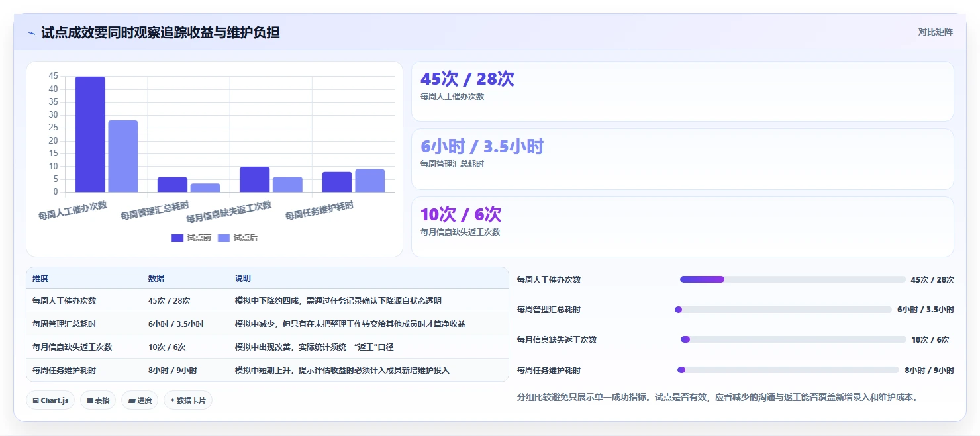Viewport: 980px width, 436px height.
Task: Click the 说明 column header
Action: [x=243, y=279]
